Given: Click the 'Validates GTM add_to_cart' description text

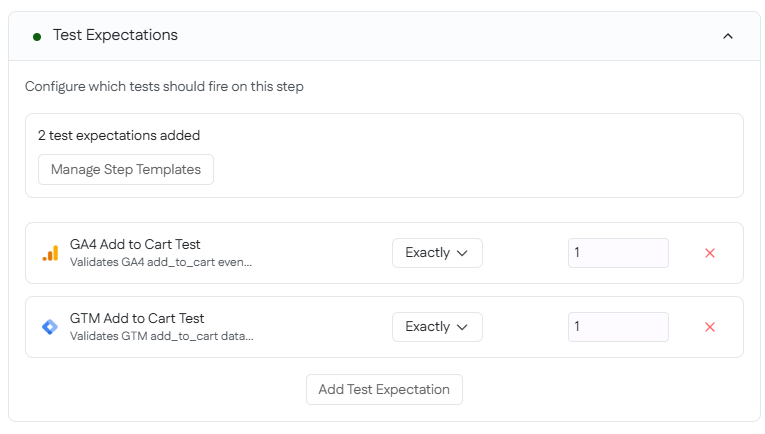Looking at the screenshot, I should (161, 336).
